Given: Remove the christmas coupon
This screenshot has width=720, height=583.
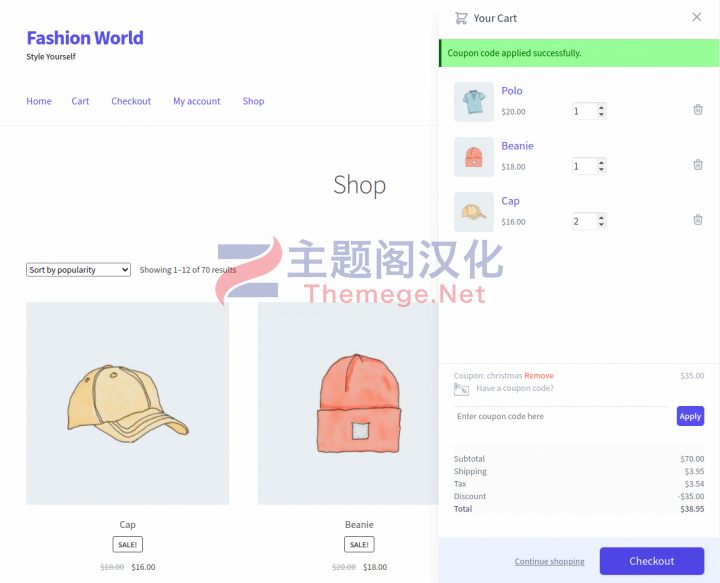Looking at the screenshot, I should [x=539, y=376].
